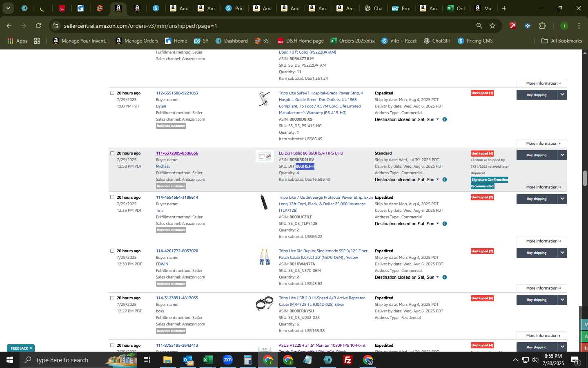Click the page vertical scrollbar thumb

pos(585,178)
